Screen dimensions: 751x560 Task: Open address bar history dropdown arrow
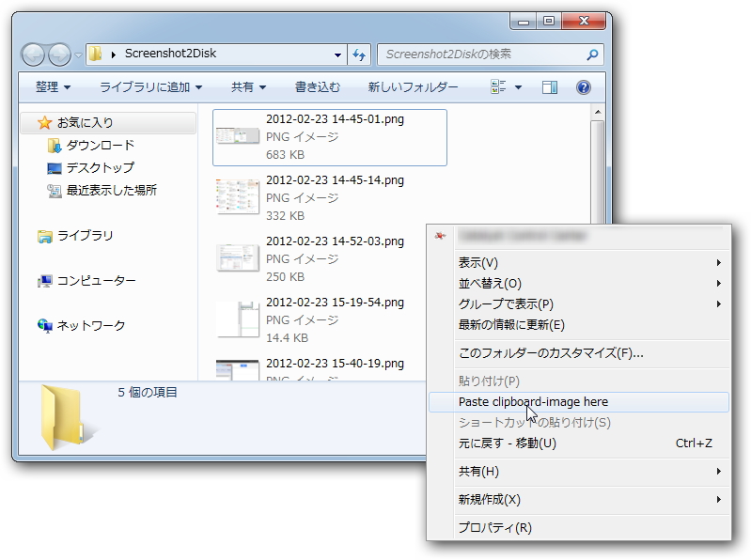click(337, 54)
